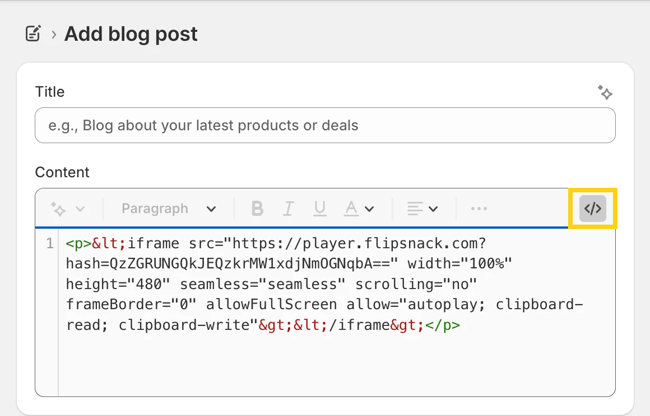Open the Paragraph style dropdown
650x416 pixels.
pos(168,209)
